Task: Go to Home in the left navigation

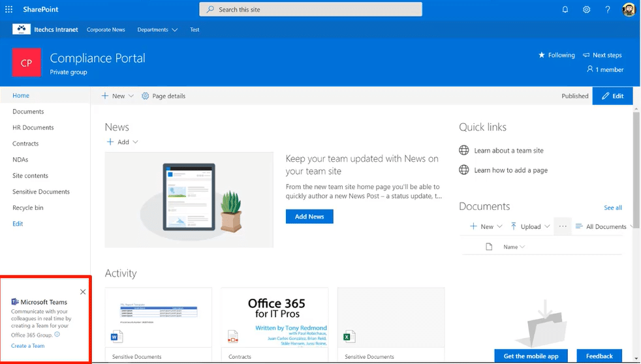Action: pos(21,95)
